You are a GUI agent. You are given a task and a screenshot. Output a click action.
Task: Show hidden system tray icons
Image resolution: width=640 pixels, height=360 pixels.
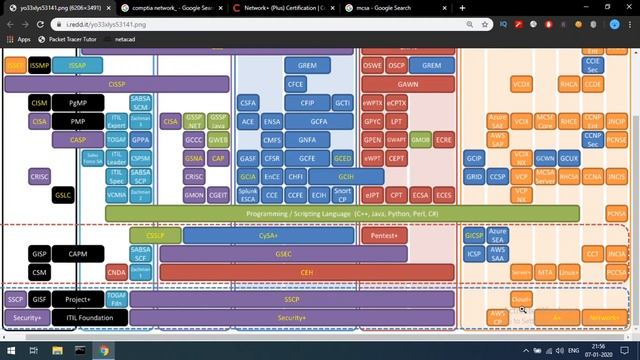point(526,350)
